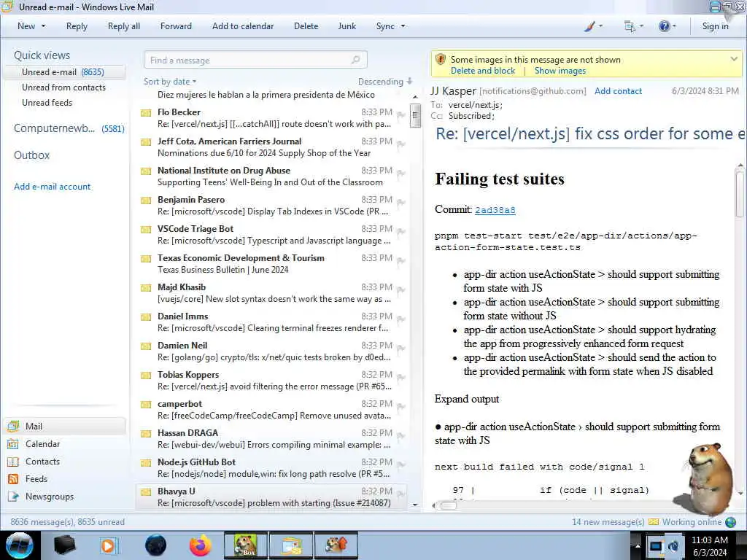747x560 pixels.
Task: Open the black box taskbar icon
Action: click(64, 545)
